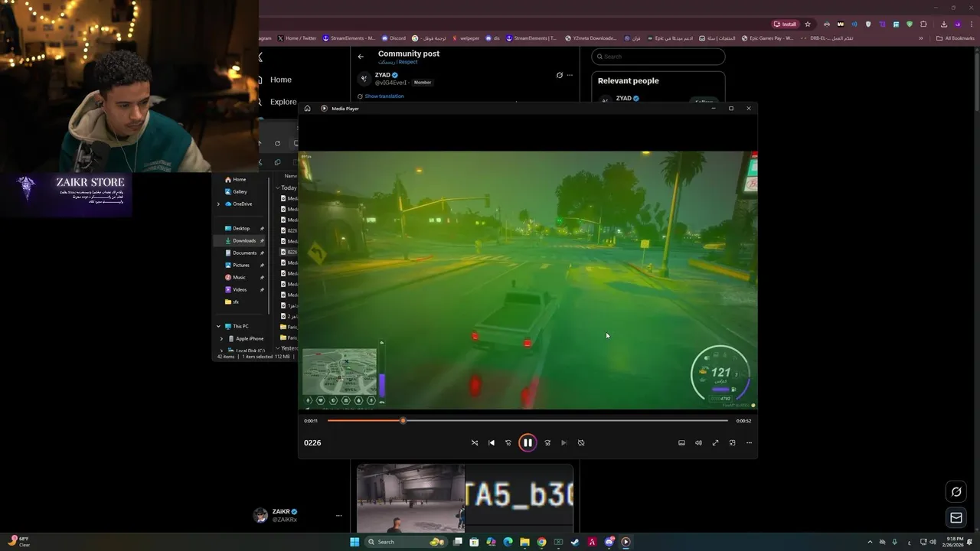Click Show translation link on the post
The width and height of the screenshot is (980, 551).
[384, 96]
